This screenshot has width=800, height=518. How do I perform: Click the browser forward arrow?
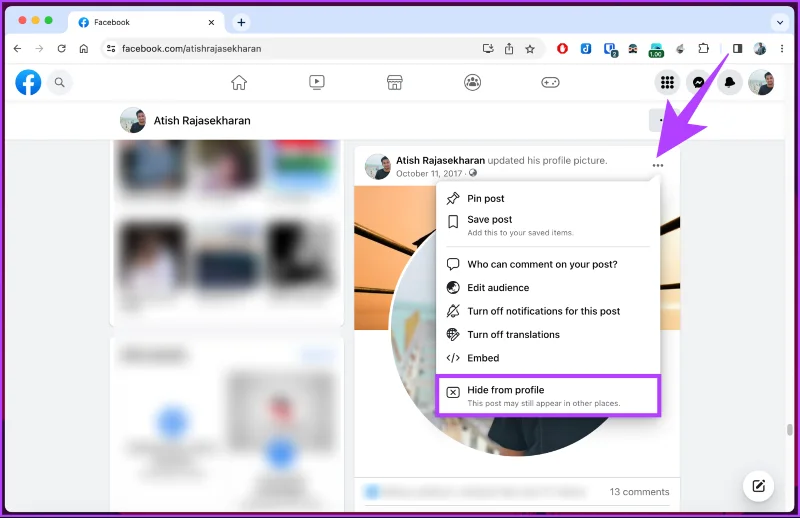[x=39, y=48]
